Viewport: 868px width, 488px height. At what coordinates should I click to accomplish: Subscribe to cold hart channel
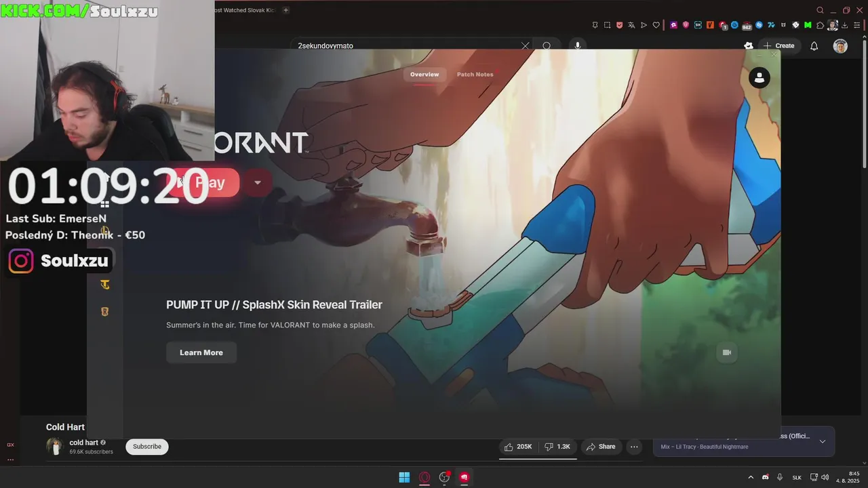coord(147,447)
